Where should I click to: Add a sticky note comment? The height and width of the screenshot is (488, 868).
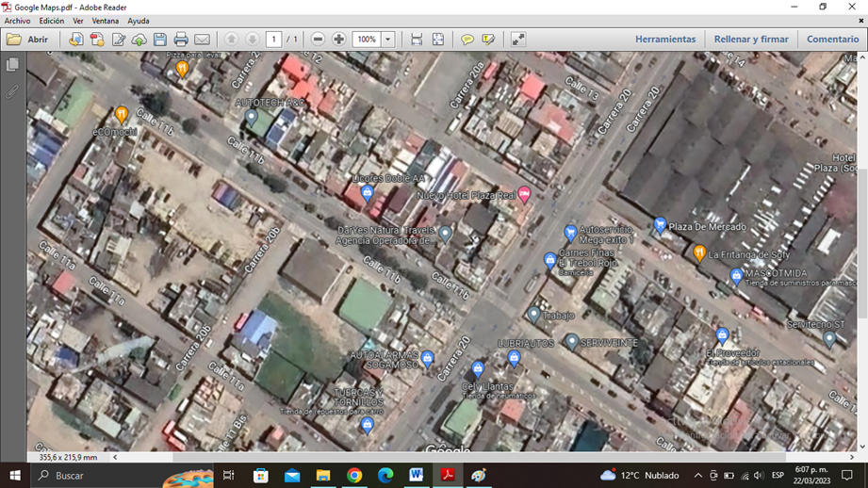(467, 40)
